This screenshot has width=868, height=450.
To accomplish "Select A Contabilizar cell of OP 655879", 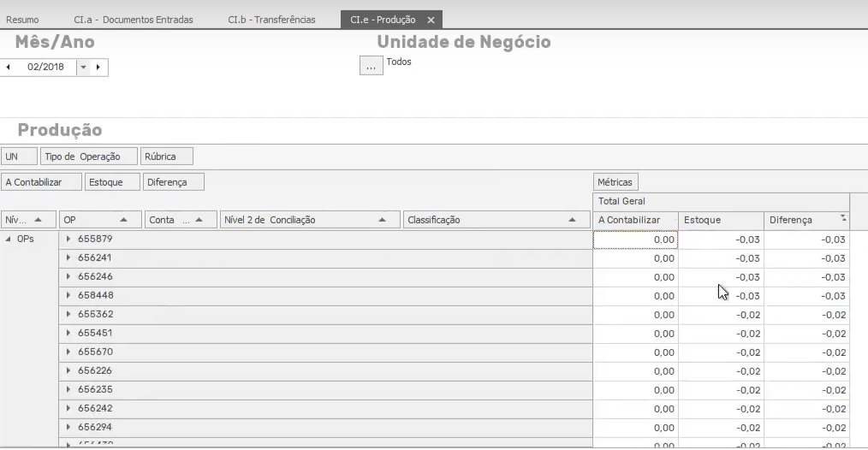I will [x=635, y=240].
